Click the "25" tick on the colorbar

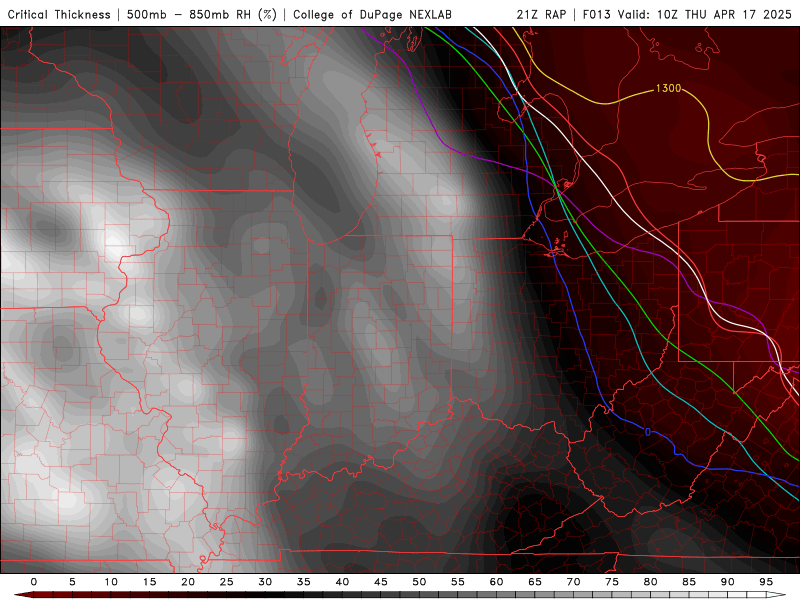tap(227, 582)
